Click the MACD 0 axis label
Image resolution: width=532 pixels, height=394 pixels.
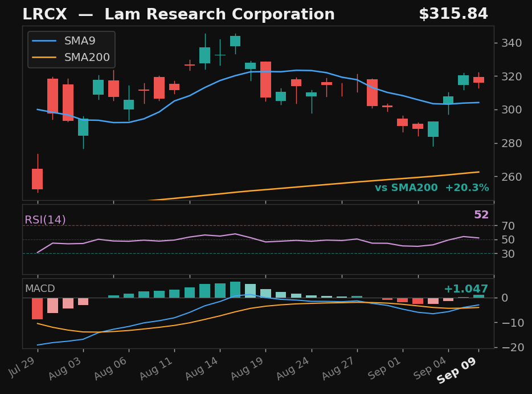coord(505,298)
